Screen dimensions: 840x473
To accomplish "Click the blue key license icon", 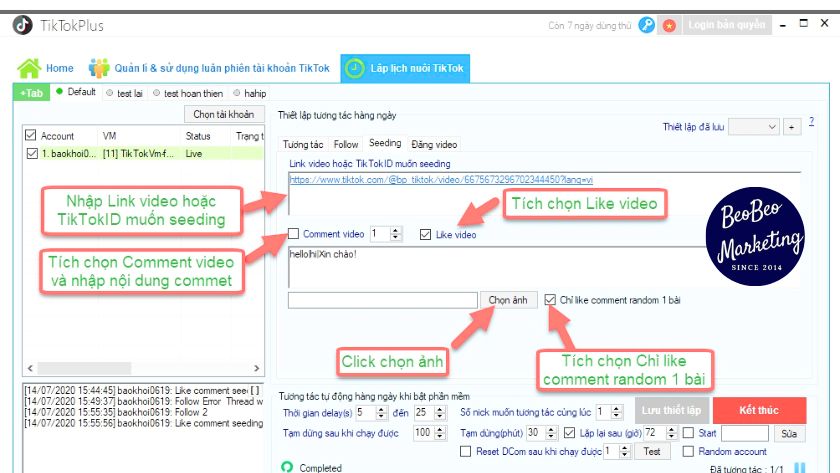I will pyautogui.click(x=647, y=25).
